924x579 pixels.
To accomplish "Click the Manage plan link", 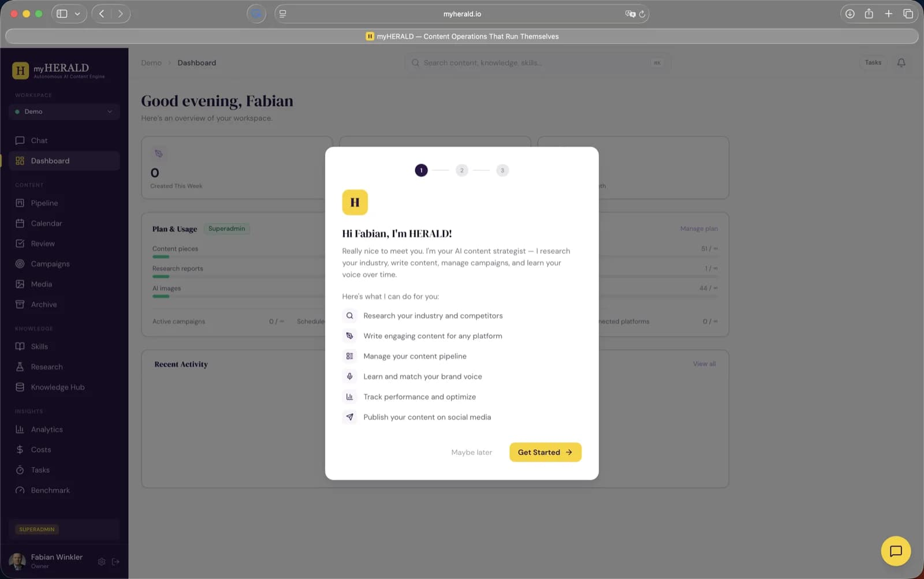I will [699, 229].
